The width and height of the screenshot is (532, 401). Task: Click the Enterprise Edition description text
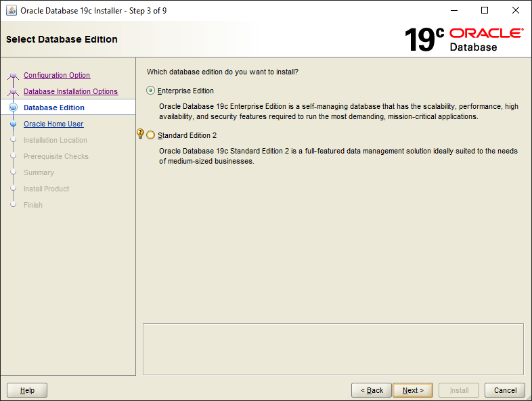coord(338,112)
